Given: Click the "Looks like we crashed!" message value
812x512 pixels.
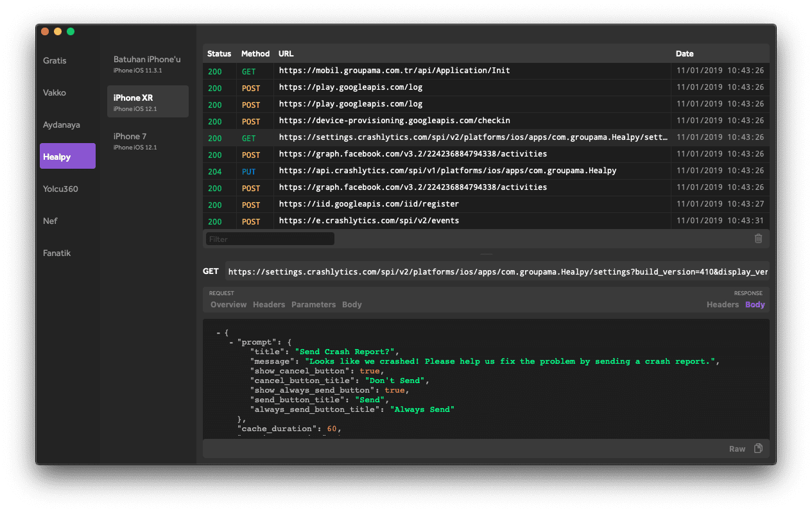Looking at the screenshot, I should (x=510, y=361).
